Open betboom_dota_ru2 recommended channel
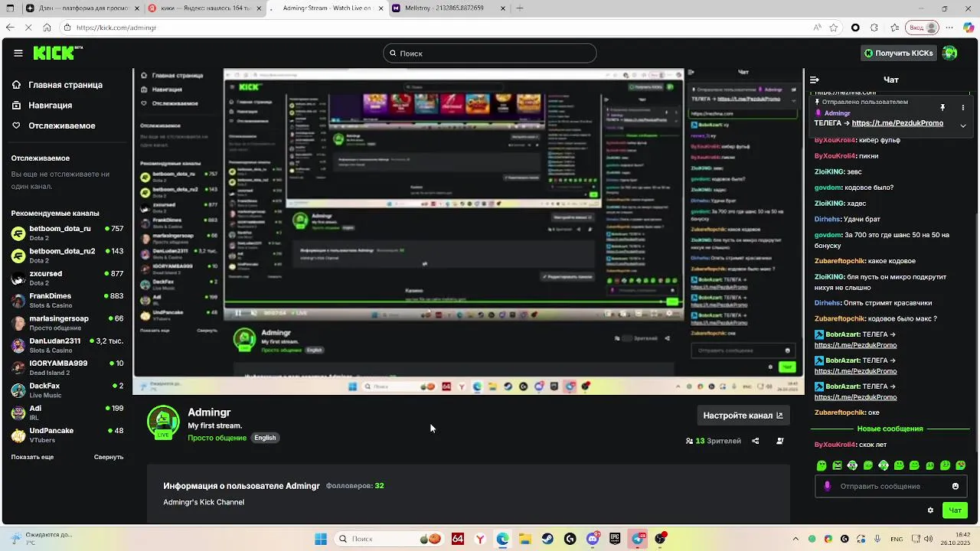Screen dimensions: 980x551 click(x=67, y=256)
